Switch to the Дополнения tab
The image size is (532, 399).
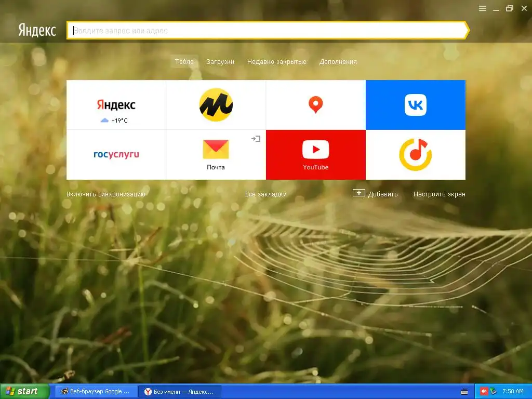(x=338, y=62)
